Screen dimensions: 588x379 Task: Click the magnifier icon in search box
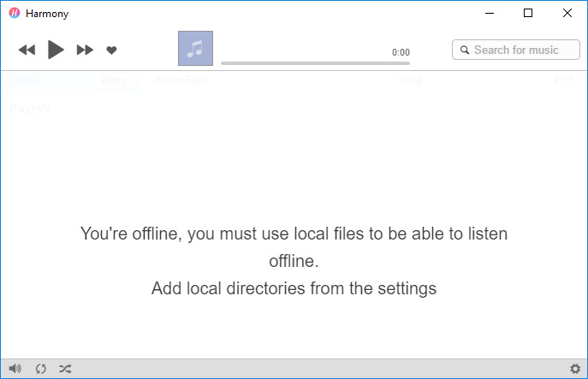pyautogui.click(x=465, y=50)
